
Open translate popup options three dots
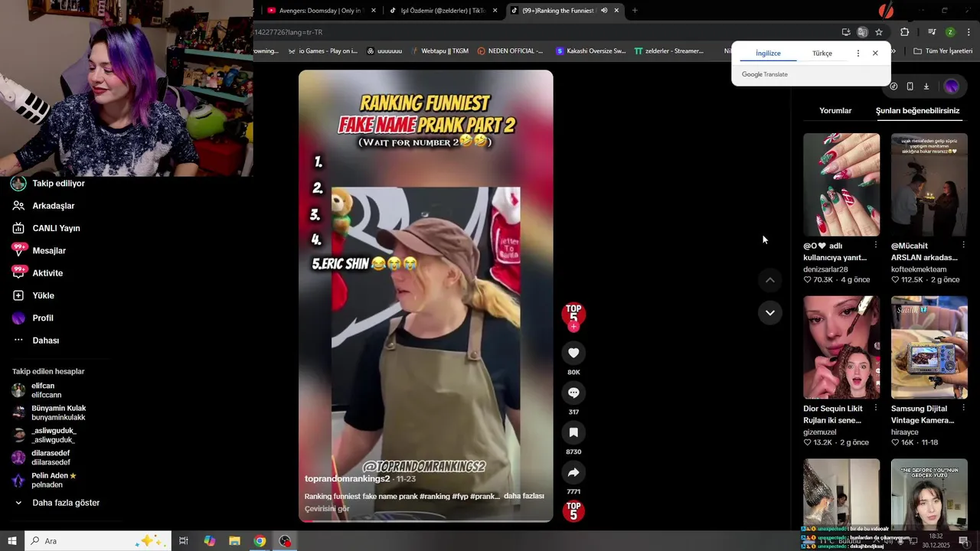(x=857, y=54)
